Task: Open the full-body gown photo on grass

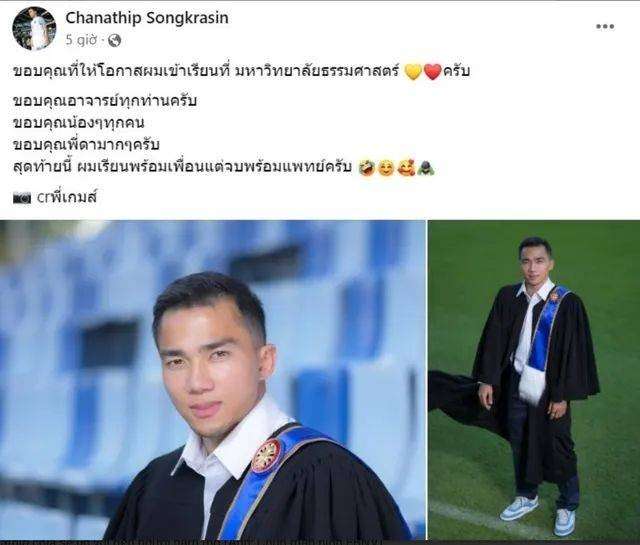Action: (x=534, y=380)
